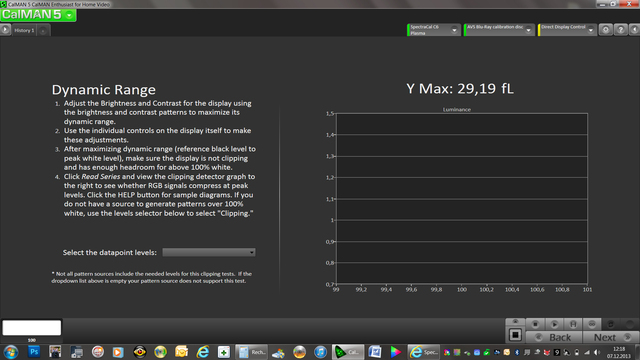
Task: Click the stop measurement icon
Action: point(535,324)
